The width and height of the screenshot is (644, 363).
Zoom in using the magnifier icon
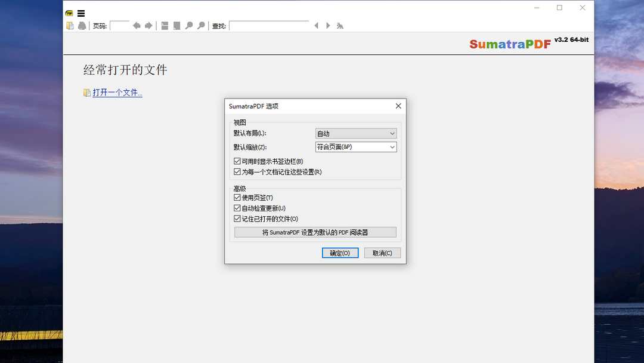coord(201,25)
